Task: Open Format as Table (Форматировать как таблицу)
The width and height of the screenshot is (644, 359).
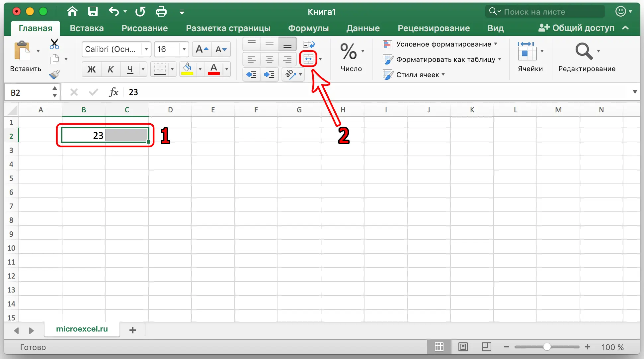Action: tap(442, 60)
